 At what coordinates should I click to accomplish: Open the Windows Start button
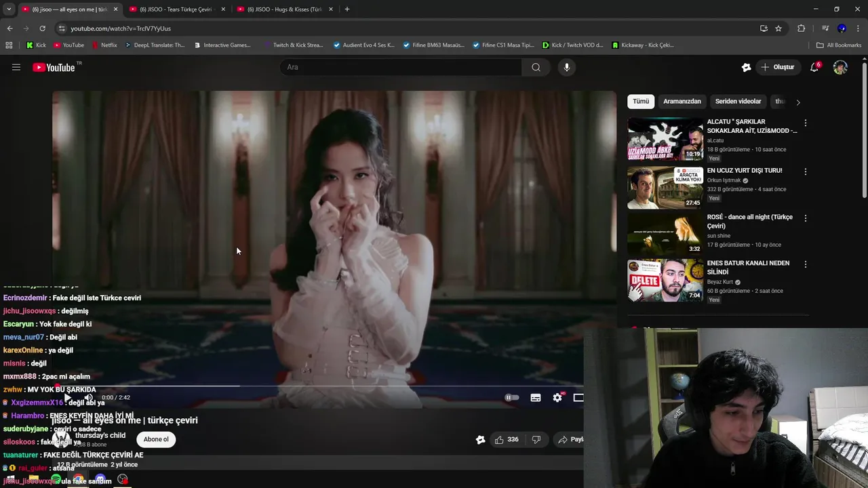pos(10,479)
